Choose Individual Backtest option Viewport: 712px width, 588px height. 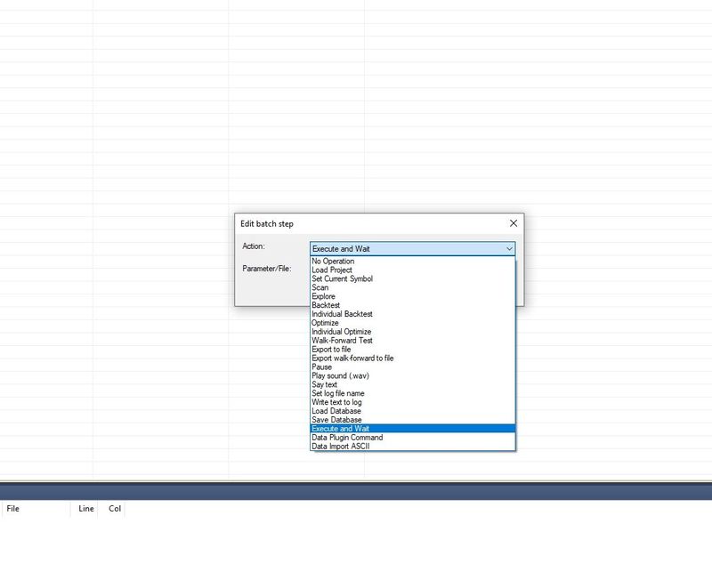tap(413, 314)
